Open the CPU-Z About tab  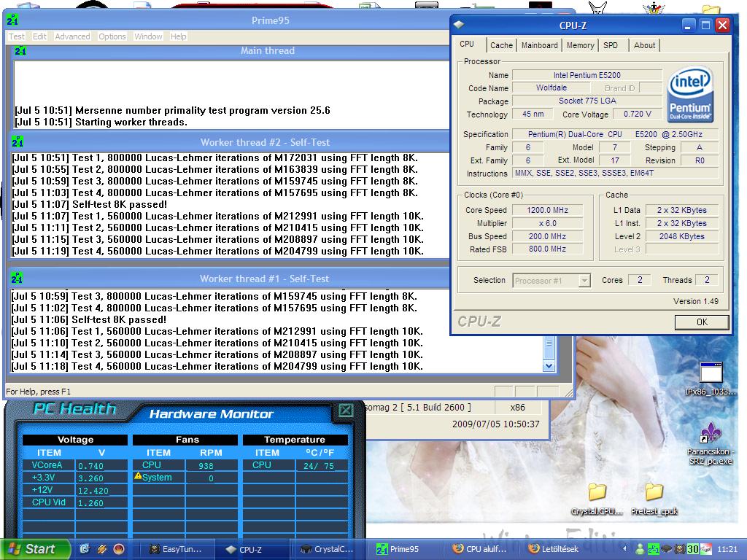(644, 45)
